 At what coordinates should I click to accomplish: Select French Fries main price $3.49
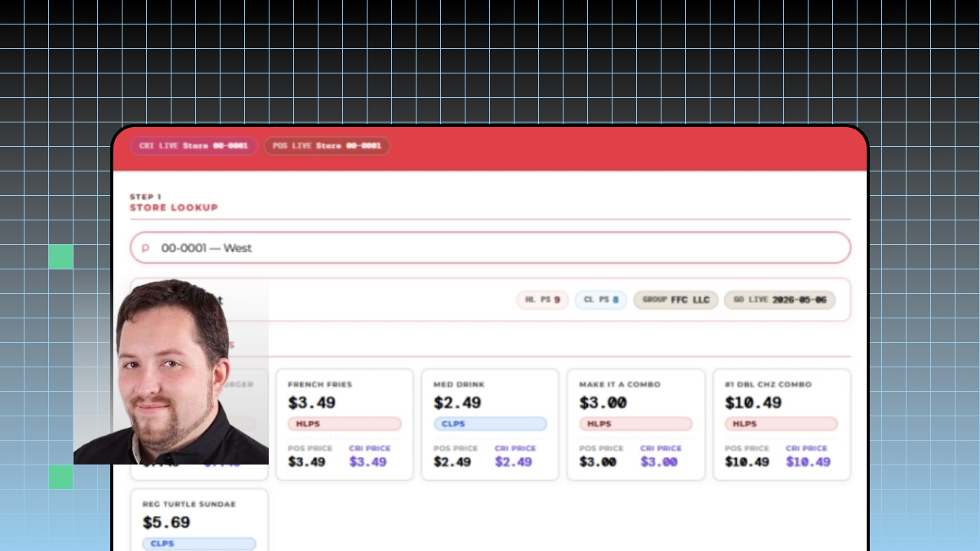pyautogui.click(x=312, y=403)
